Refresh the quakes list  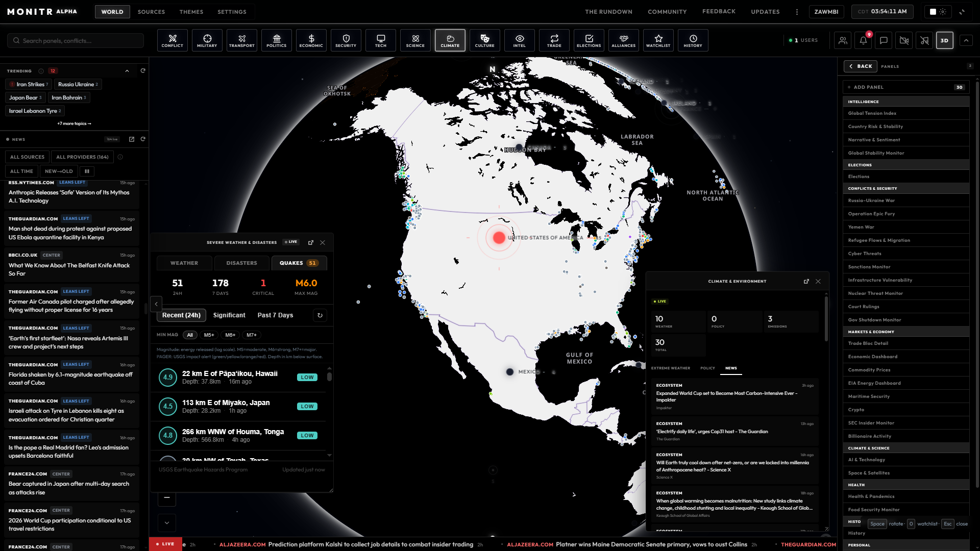tap(320, 315)
